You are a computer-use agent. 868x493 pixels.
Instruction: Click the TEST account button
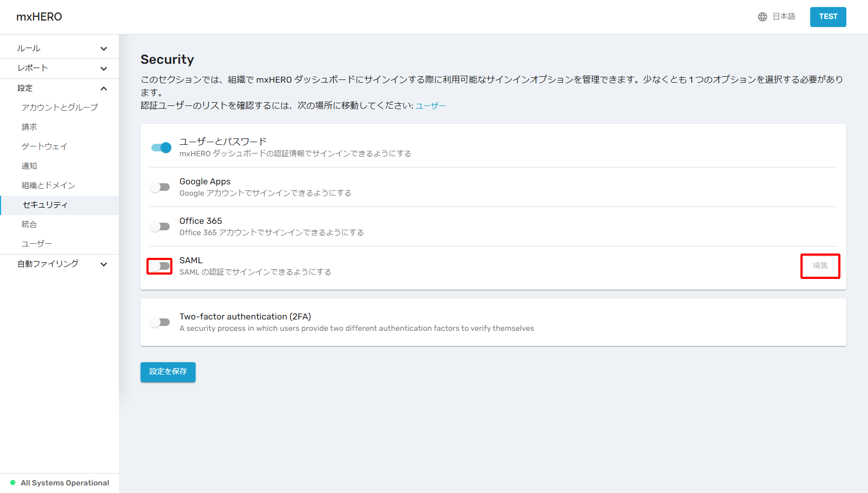pos(827,17)
